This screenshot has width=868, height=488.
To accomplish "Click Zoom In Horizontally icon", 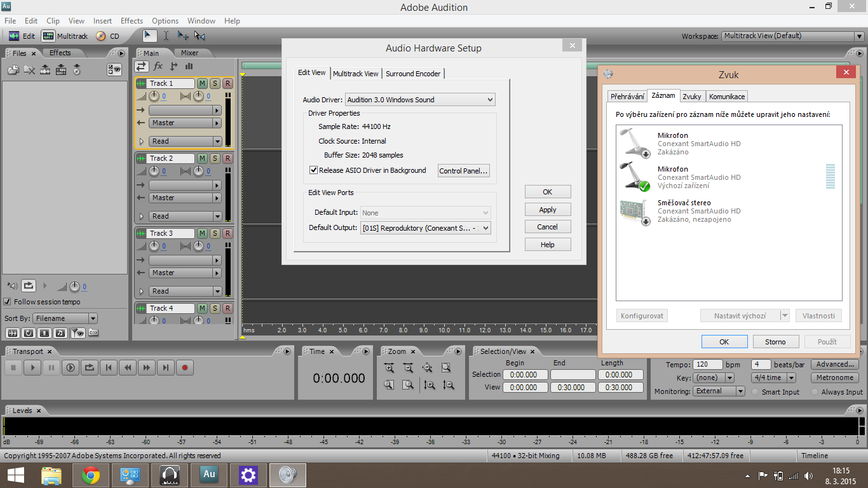I will tap(389, 367).
